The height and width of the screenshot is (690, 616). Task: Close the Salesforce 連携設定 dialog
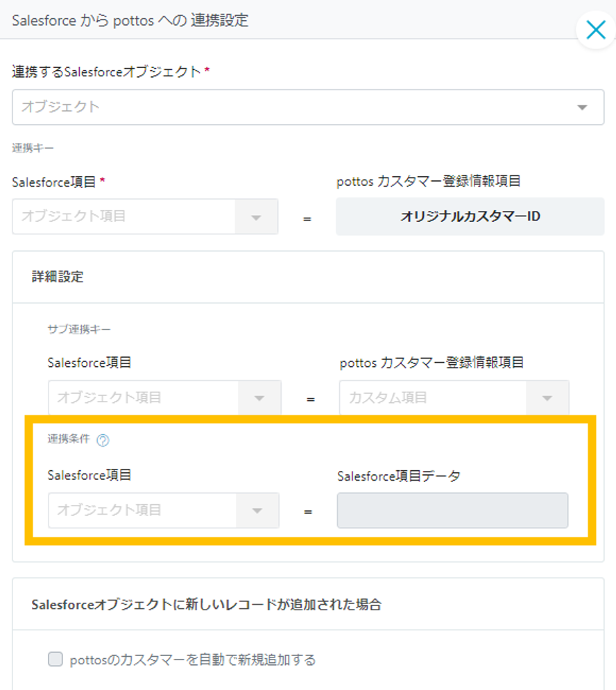(596, 30)
